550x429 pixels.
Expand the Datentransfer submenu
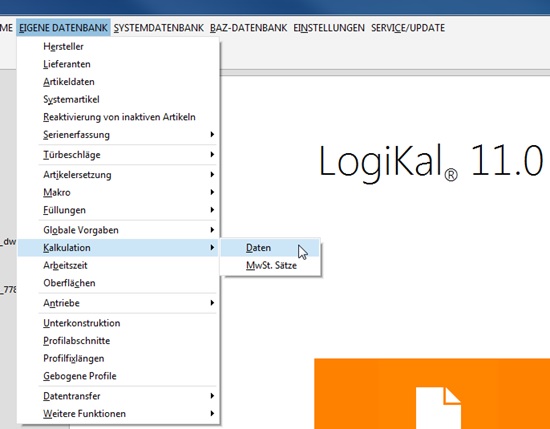click(118, 396)
